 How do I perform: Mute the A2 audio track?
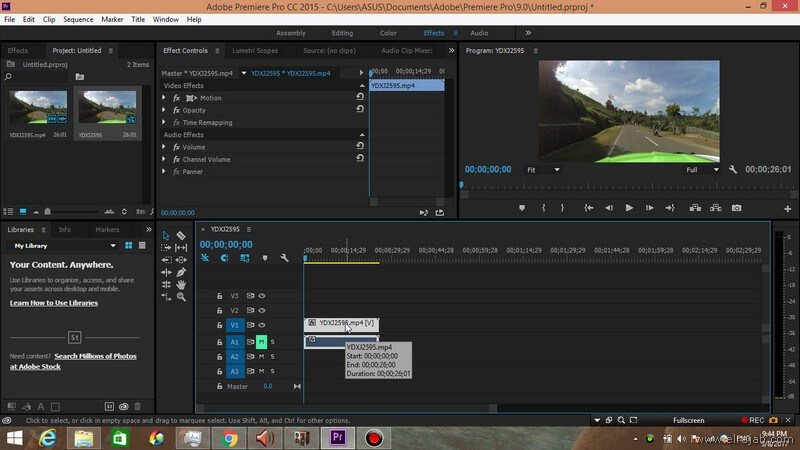pyautogui.click(x=261, y=356)
